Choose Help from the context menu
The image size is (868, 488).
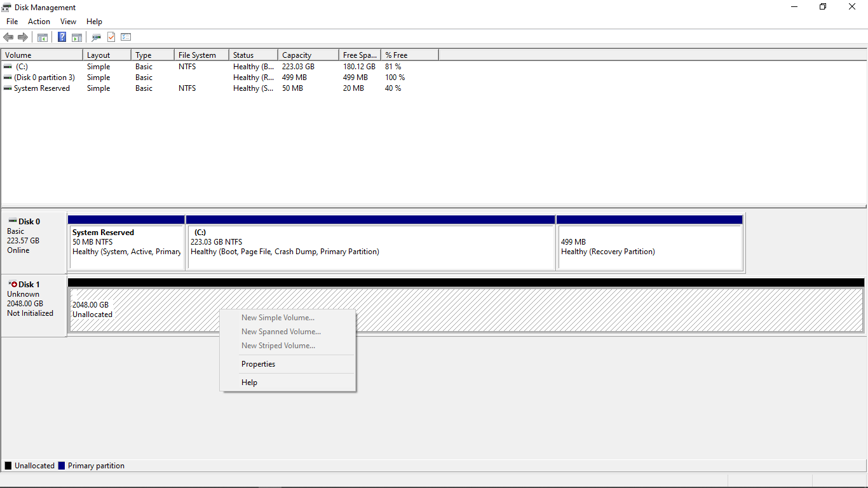(x=249, y=382)
